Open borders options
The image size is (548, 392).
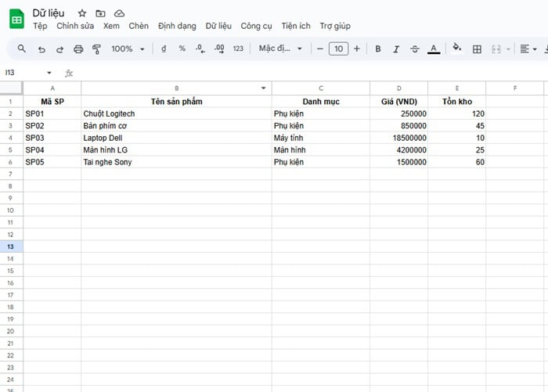[477, 49]
